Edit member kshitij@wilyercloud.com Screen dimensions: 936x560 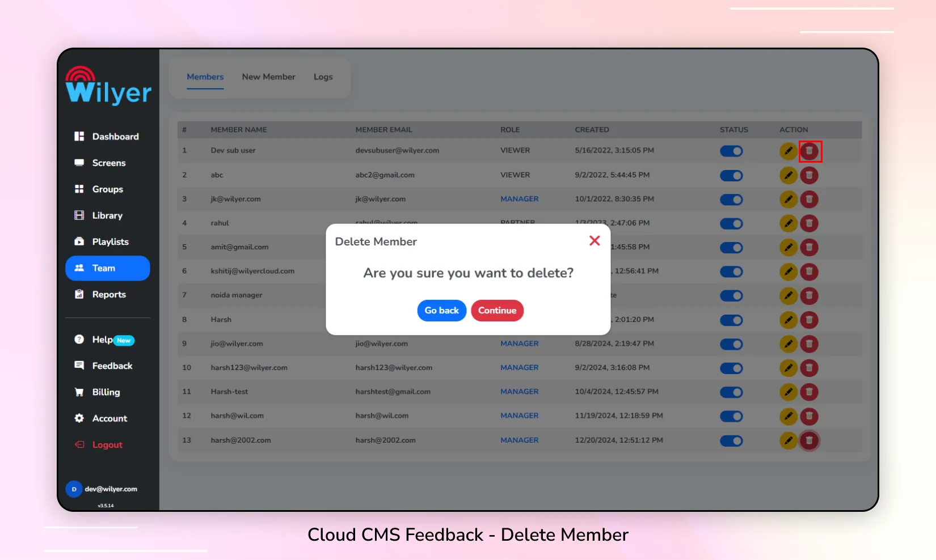[789, 272]
